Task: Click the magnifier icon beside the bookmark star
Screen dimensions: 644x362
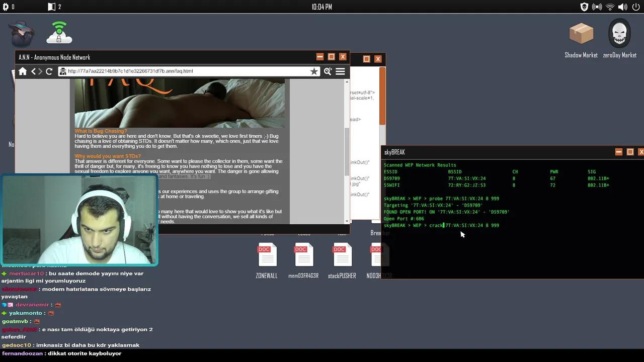Action: pos(328,71)
